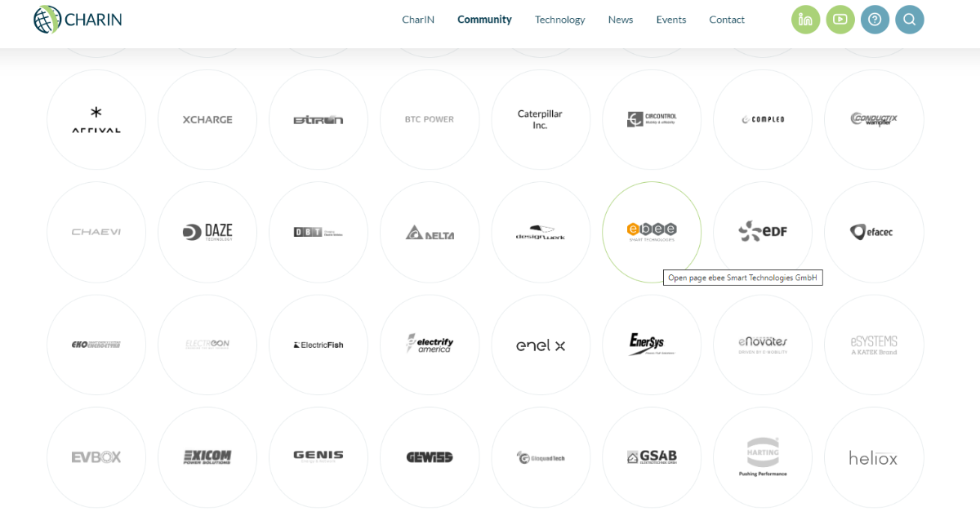Open the Conductix Wampfler member logo

click(874, 119)
